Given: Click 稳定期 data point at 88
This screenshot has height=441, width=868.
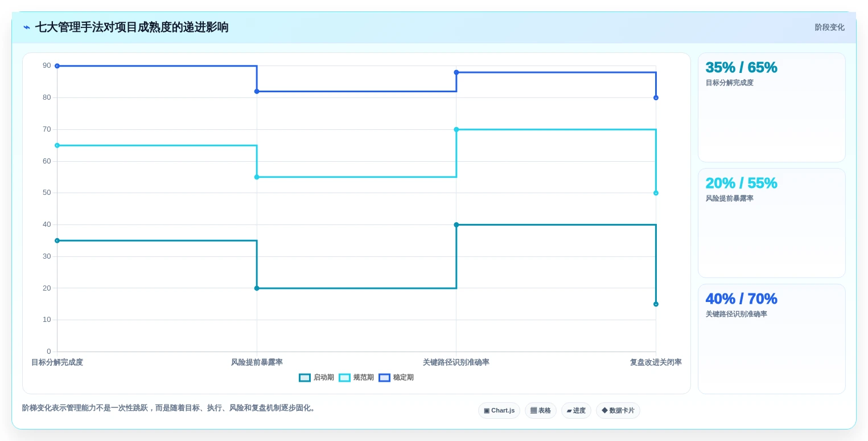Looking at the screenshot, I should point(456,72).
